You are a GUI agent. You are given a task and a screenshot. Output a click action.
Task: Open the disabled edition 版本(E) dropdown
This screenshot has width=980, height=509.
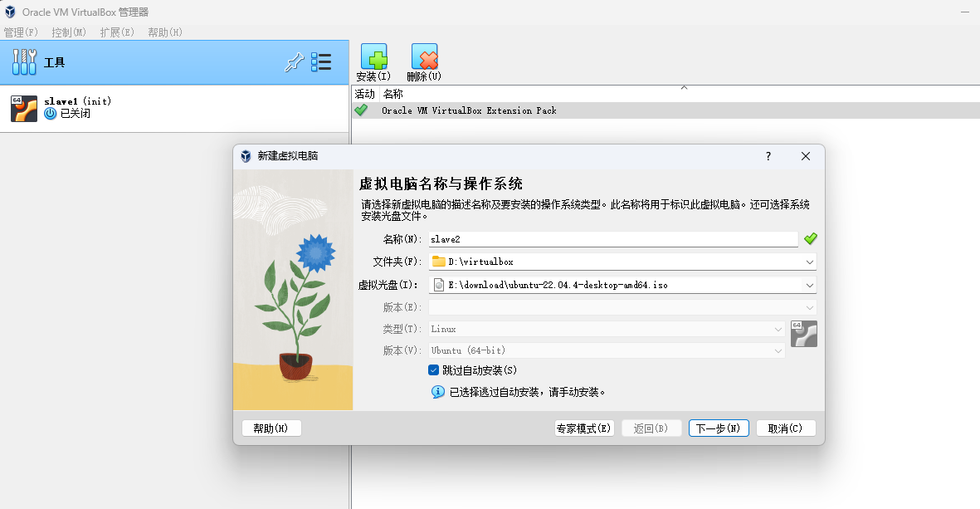pyautogui.click(x=809, y=308)
